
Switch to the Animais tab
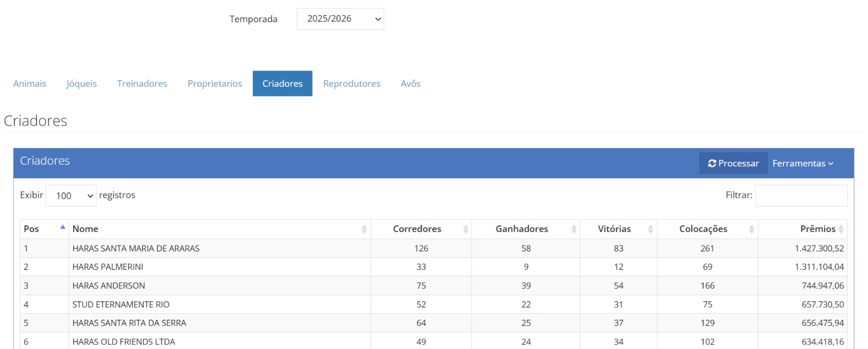pyautogui.click(x=30, y=83)
